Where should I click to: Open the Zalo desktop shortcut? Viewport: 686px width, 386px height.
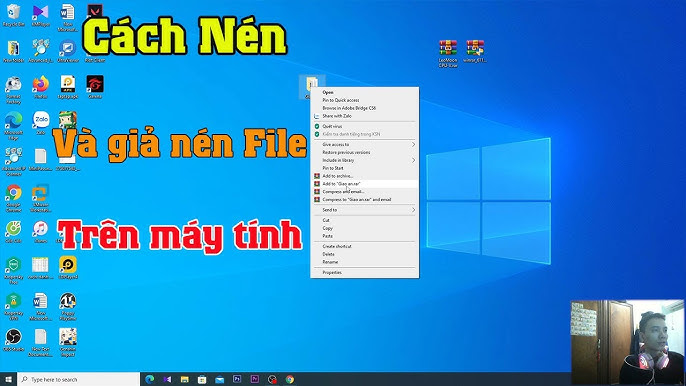(41, 123)
